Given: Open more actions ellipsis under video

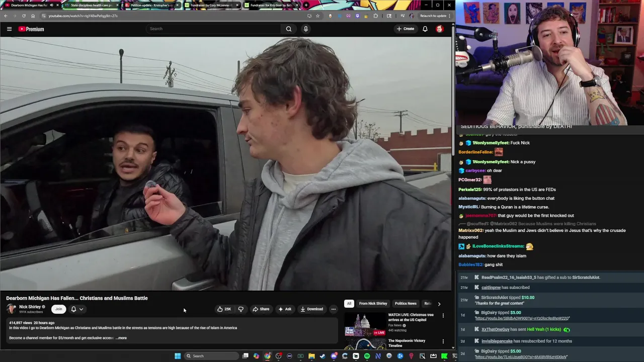Looking at the screenshot, I should point(333,309).
